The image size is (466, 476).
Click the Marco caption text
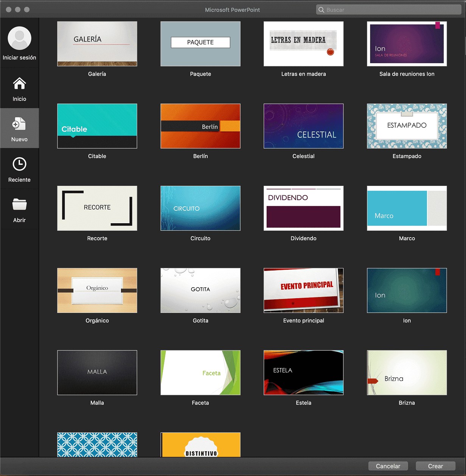407,238
